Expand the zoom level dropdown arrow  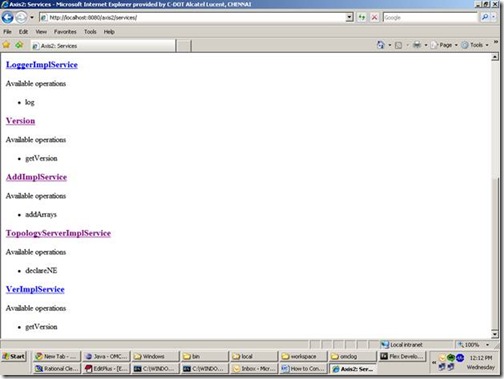coord(487,345)
